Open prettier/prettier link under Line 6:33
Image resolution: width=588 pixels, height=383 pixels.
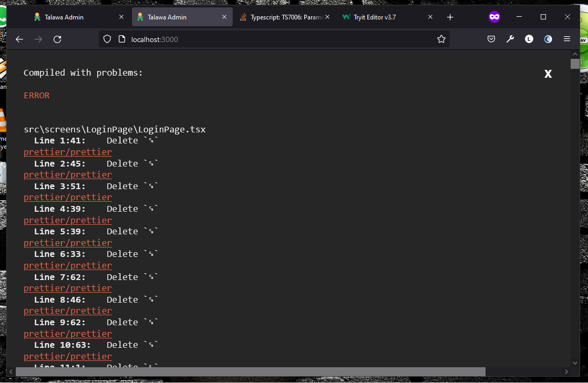point(68,265)
